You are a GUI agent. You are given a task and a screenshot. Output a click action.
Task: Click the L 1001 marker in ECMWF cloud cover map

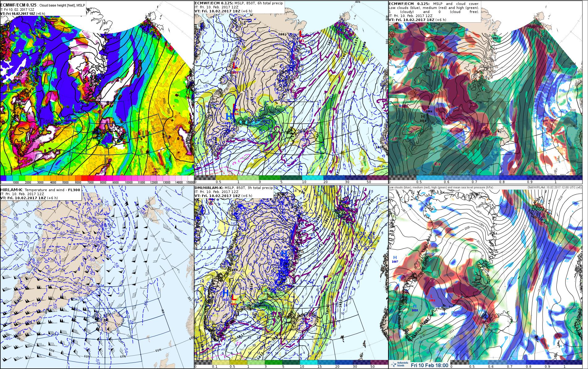(429, 68)
